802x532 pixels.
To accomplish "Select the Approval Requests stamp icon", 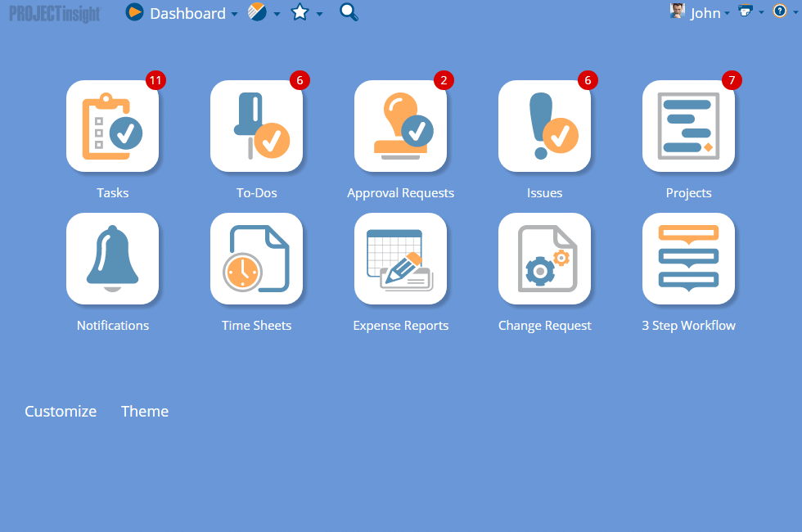I will (x=400, y=126).
